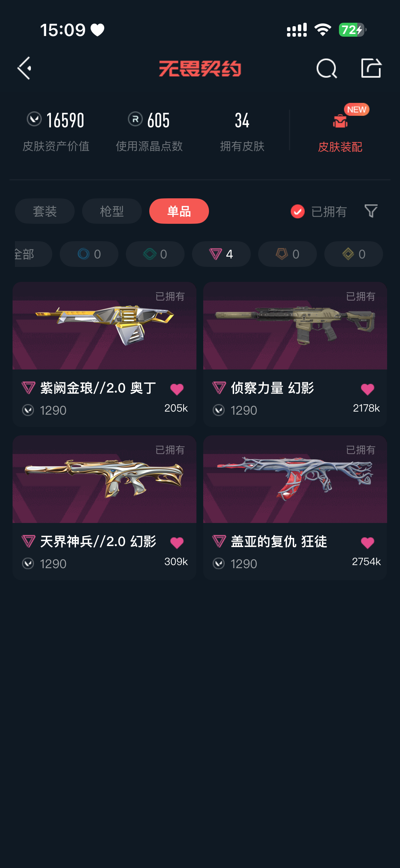Viewport: 400px width, 868px height.
Task: Switch to the 套装 tab
Action: pyautogui.click(x=45, y=211)
